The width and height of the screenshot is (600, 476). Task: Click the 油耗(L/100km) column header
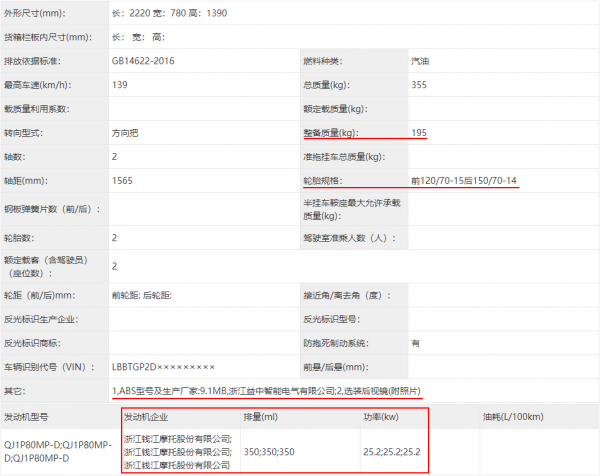[x=513, y=417]
